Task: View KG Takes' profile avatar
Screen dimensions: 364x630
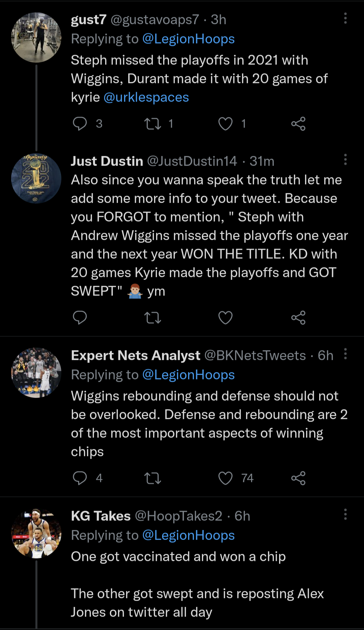Action: pyautogui.click(x=36, y=534)
